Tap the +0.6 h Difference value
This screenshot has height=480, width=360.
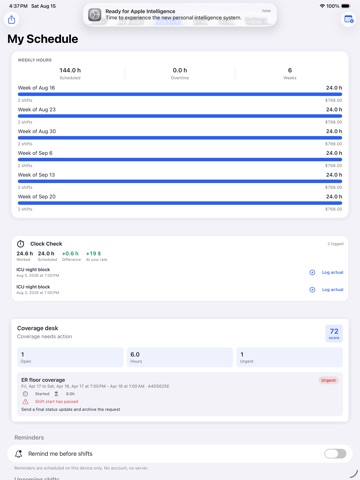click(70, 254)
